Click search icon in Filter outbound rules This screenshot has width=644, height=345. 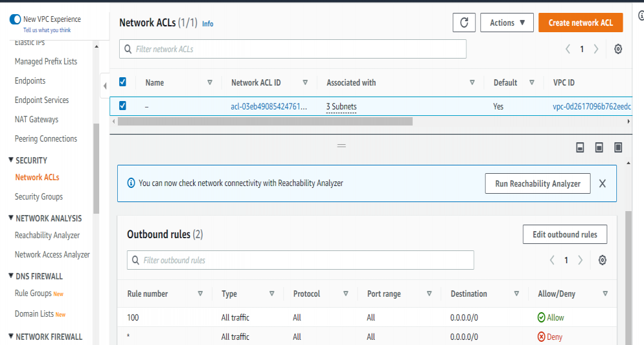click(135, 260)
